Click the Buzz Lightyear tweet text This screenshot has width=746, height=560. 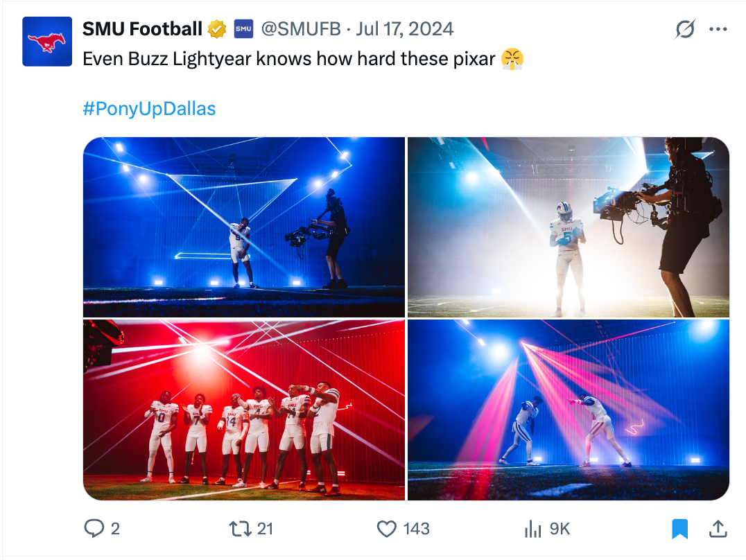[289, 59]
